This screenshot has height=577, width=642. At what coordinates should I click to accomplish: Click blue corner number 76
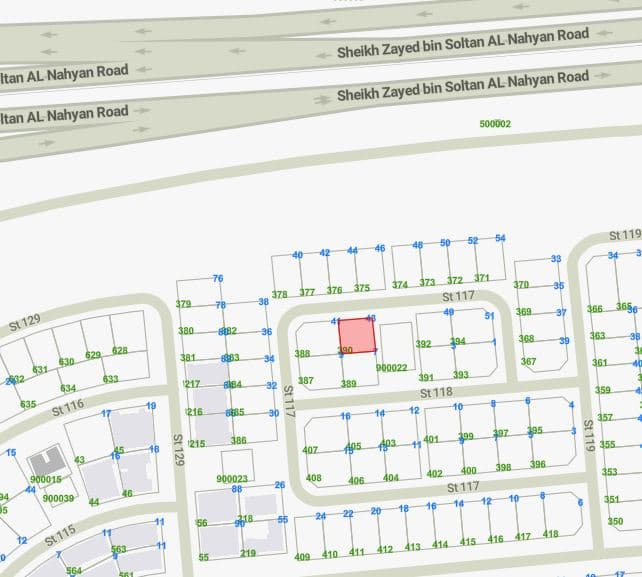(218, 278)
